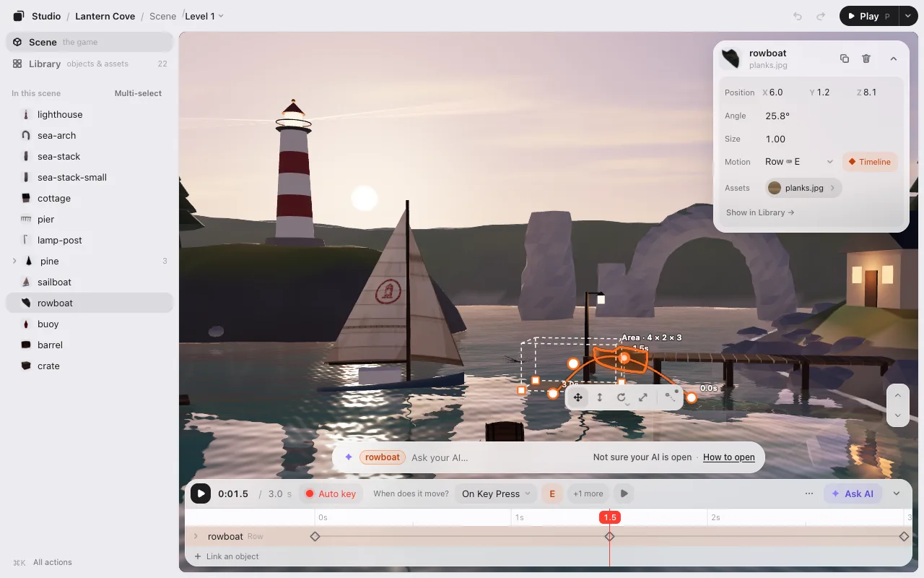Open the motion path tool in gizmo toolbar
The height and width of the screenshot is (578, 924).
[x=671, y=397]
